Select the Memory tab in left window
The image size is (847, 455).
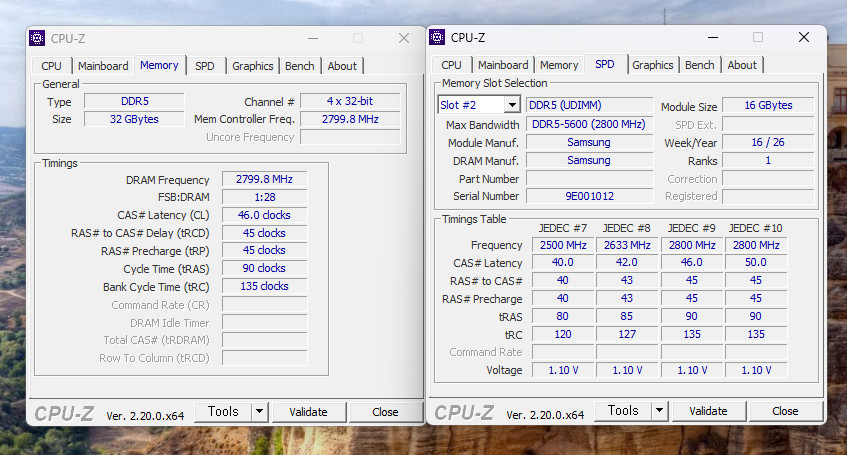159,65
